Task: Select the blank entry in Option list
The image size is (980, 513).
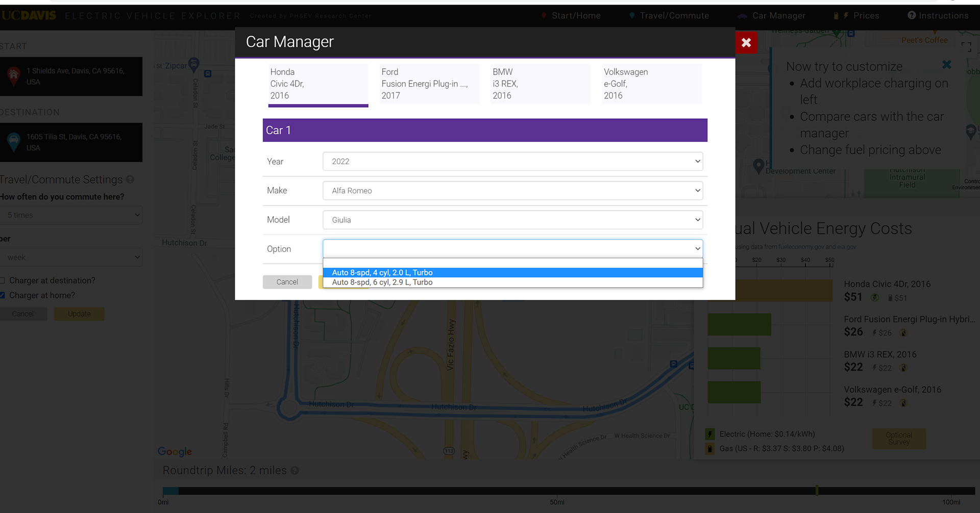Action: [512, 263]
